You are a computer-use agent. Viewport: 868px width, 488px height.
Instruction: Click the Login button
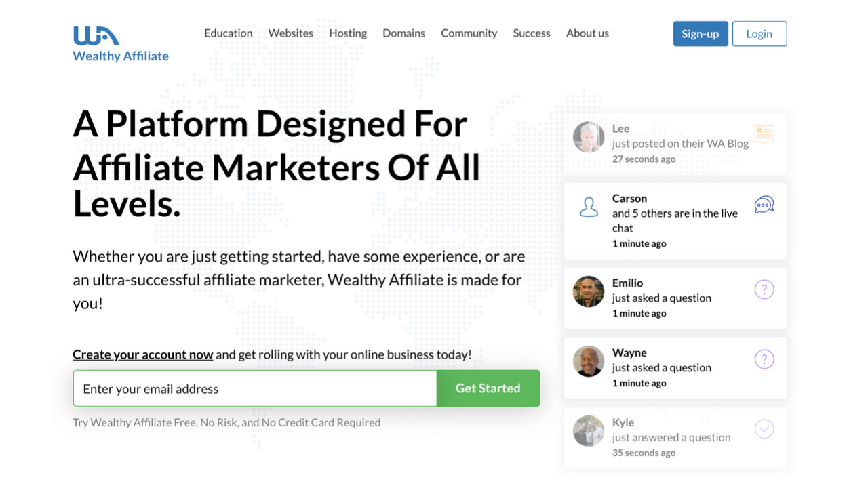[x=759, y=34]
